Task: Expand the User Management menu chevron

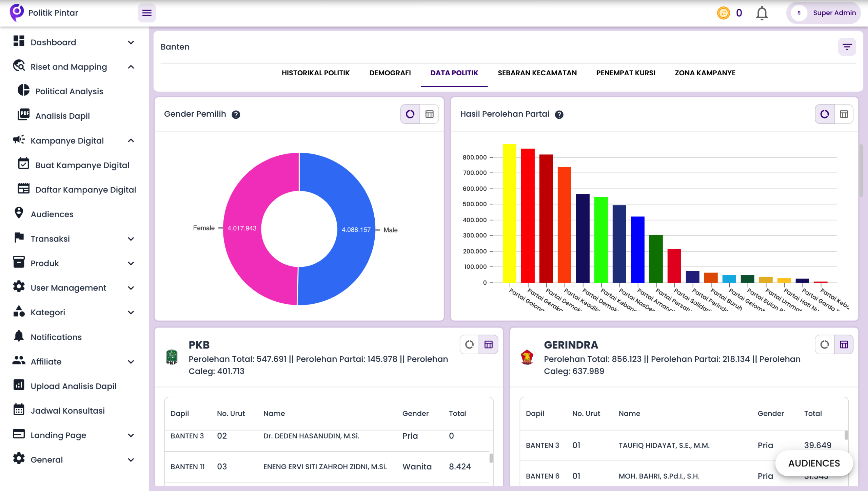Action: click(x=131, y=288)
